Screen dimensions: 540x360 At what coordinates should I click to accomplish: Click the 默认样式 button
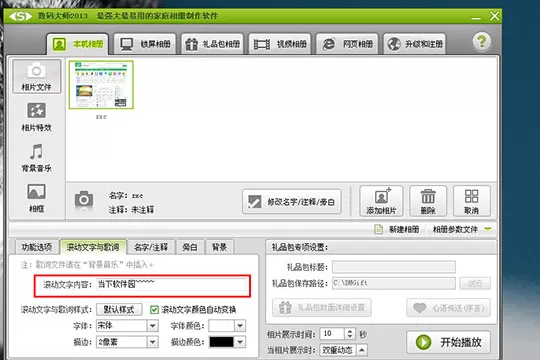119,309
